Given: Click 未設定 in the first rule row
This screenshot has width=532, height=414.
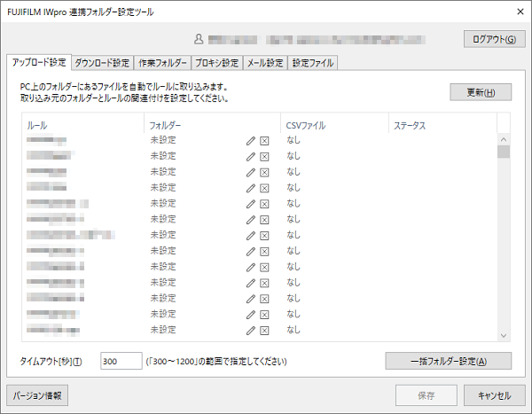Looking at the screenshot, I should 163,140.
